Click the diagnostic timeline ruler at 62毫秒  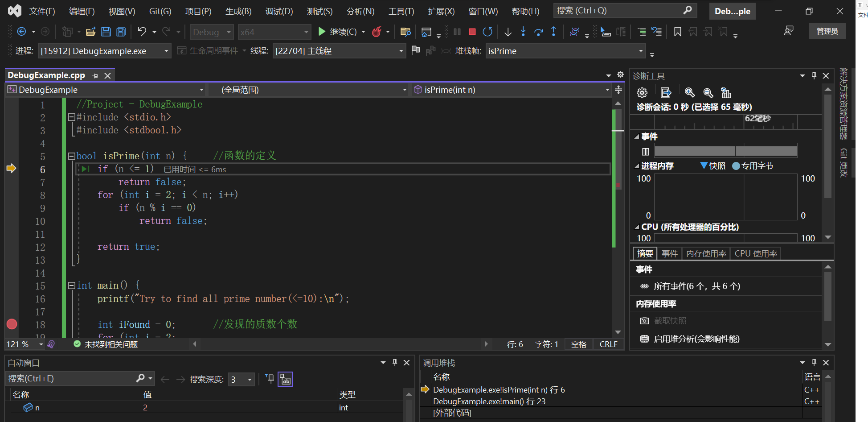(757, 119)
